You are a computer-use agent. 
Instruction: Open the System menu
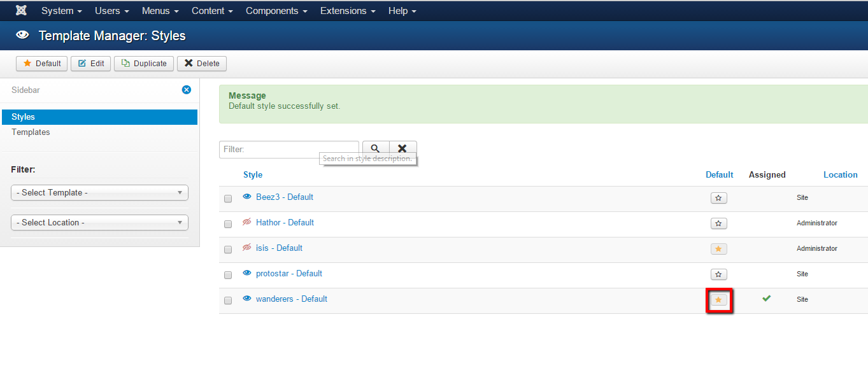pos(62,11)
